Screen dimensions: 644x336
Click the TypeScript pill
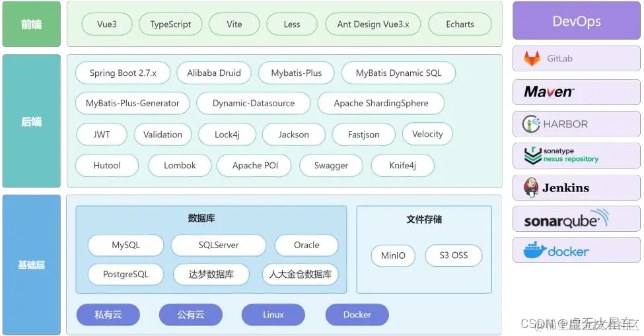[x=170, y=24]
